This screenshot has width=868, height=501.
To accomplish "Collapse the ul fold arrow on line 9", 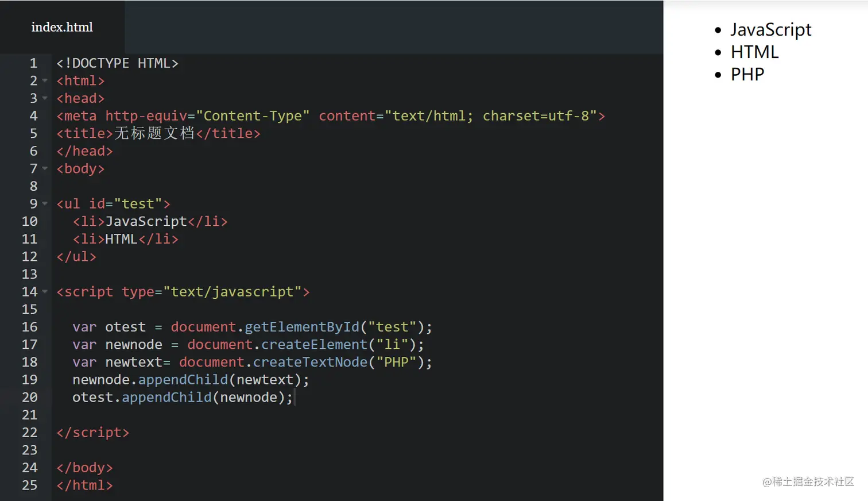I will (x=45, y=203).
